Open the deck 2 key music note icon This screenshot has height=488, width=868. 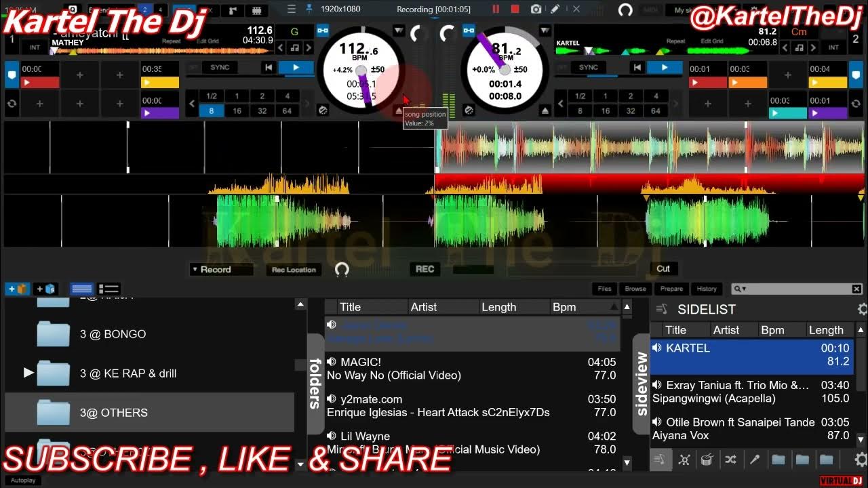coord(798,48)
